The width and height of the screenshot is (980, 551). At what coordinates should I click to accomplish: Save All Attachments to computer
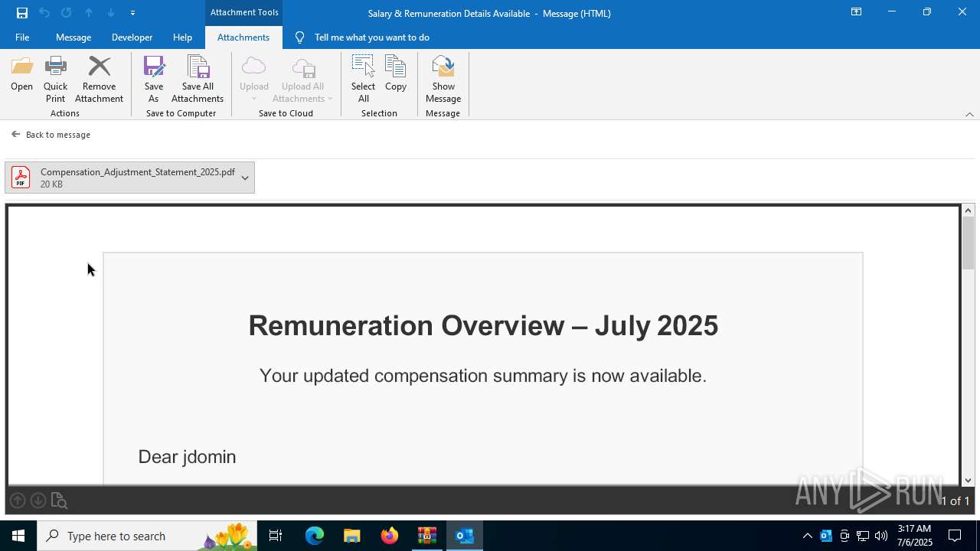click(x=198, y=80)
